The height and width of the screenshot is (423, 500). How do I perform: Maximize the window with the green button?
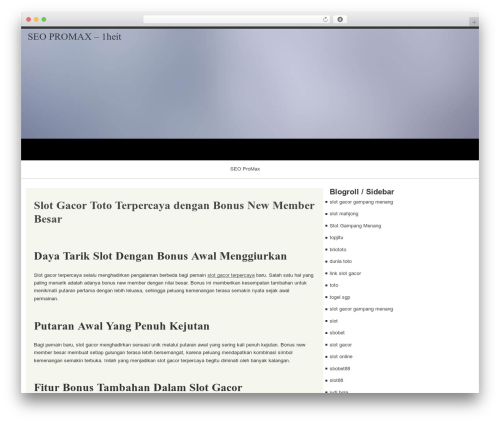44,20
